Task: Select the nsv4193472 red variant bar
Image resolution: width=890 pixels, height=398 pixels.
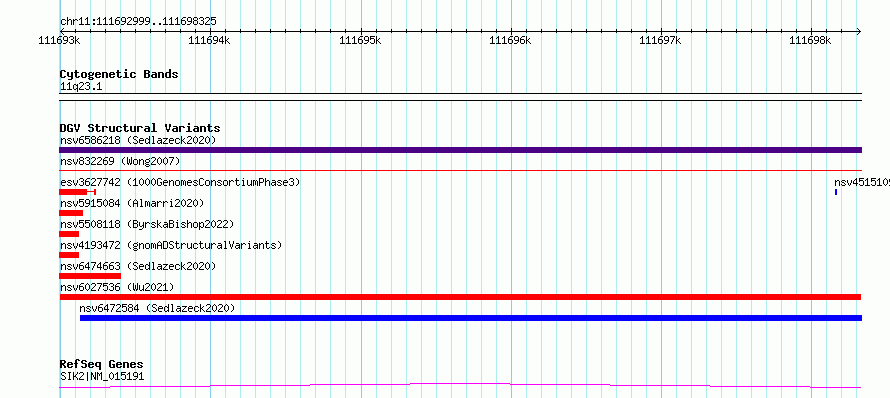Action: click(69, 255)
